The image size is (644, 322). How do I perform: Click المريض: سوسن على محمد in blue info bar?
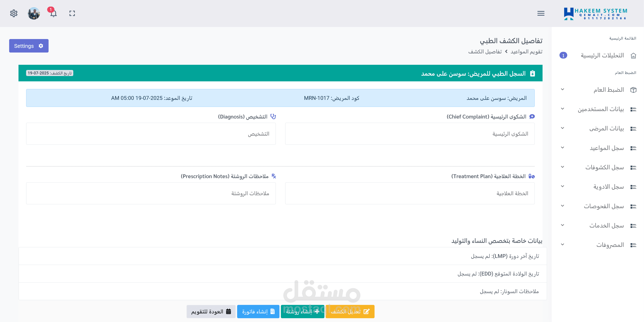click(x=497, y=98)
